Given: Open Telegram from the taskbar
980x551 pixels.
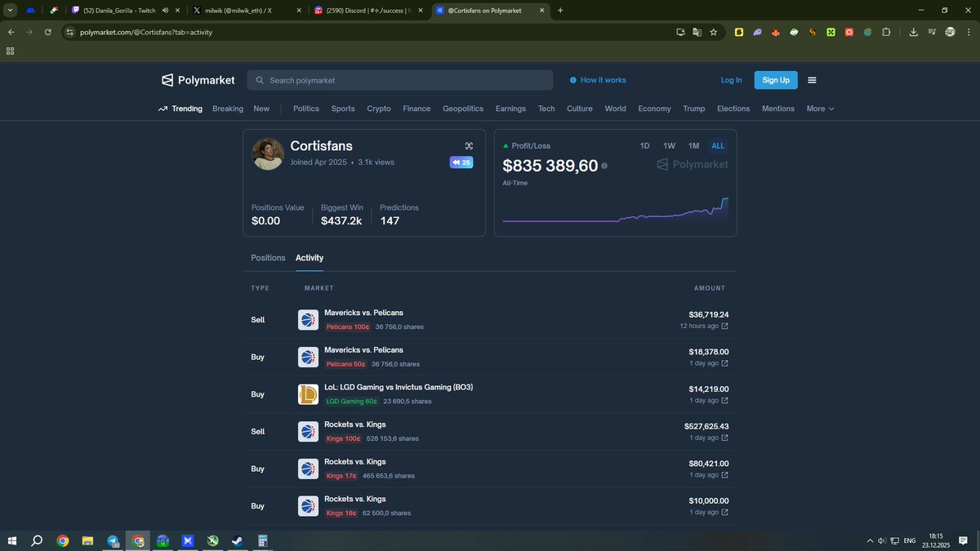Looking at the screenshot, I should pos(113,540).
